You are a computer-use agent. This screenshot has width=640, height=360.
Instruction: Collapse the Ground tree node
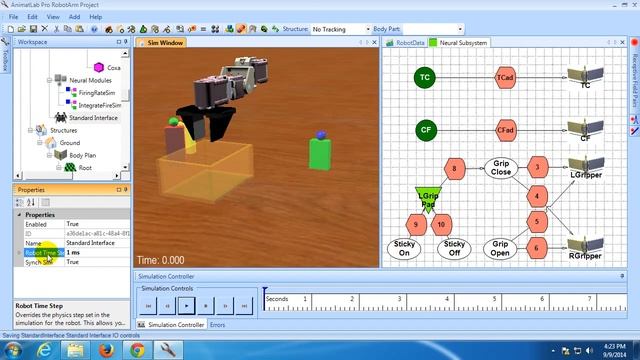tap(40, 143)
